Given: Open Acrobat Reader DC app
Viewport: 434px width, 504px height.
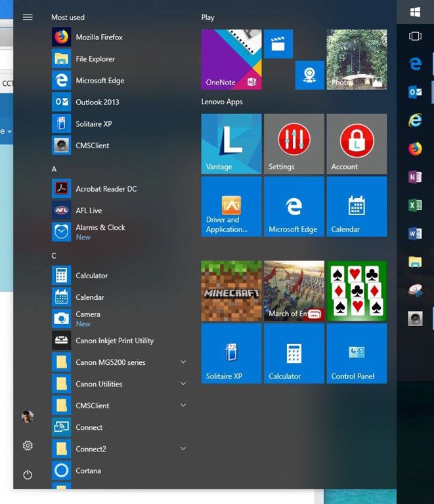Looking at the screenshot, I should click(x=106, y=189).
